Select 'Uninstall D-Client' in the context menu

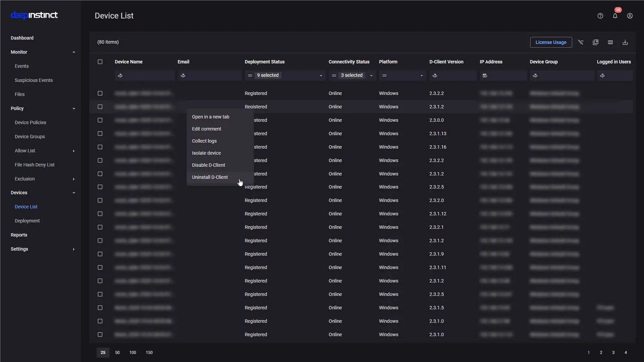tap(220, 177)
